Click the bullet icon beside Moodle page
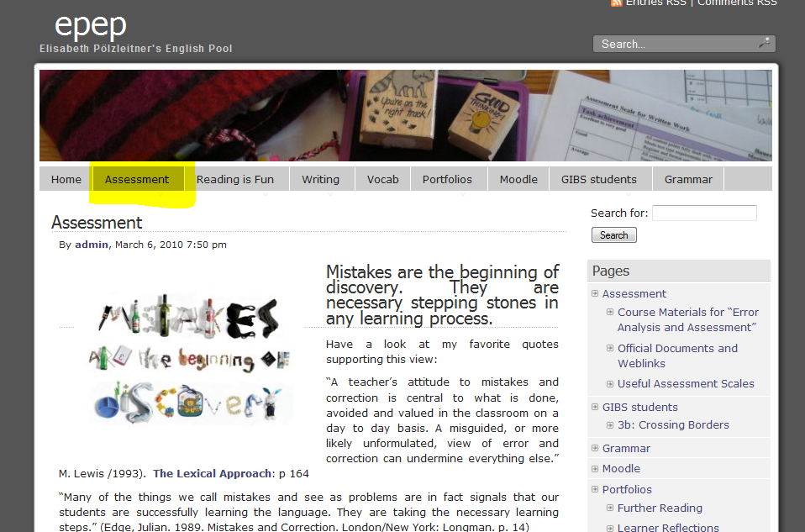The height and width of the screenshot is (532, 805). [x=595, y=469]
